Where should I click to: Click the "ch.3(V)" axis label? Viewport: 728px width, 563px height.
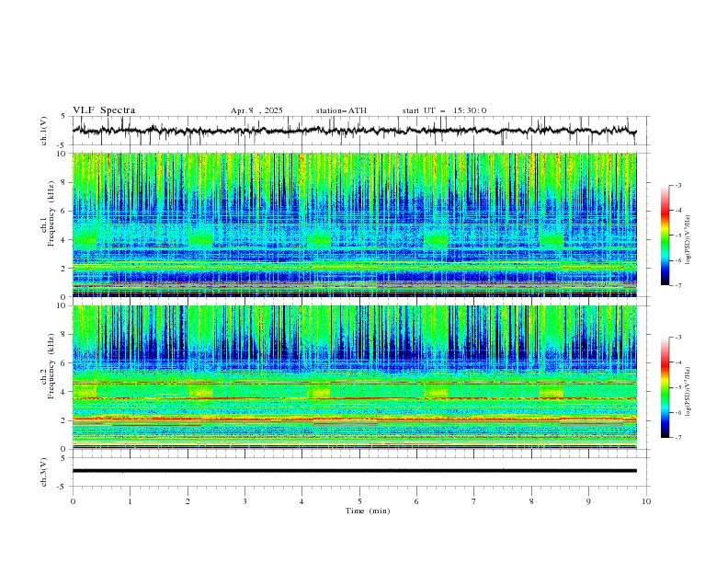click(44, 472)
